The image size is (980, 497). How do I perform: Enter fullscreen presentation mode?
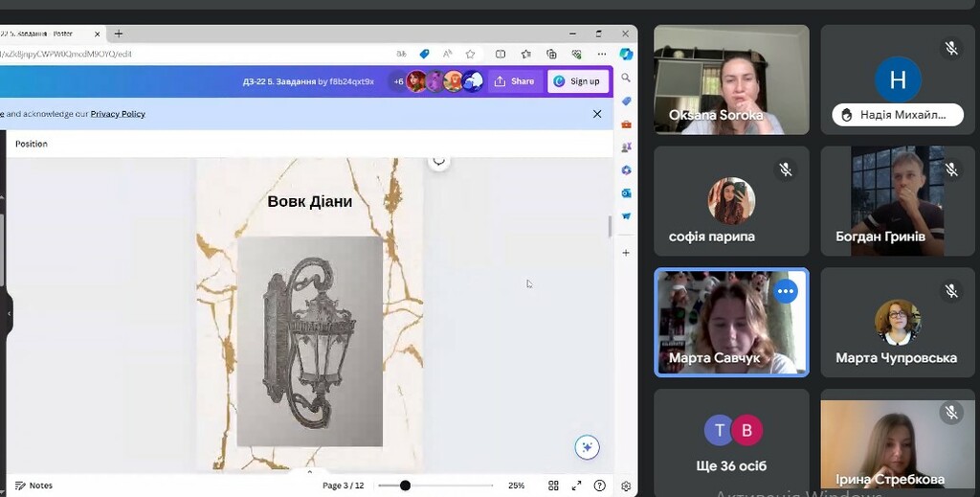point(576,486)
